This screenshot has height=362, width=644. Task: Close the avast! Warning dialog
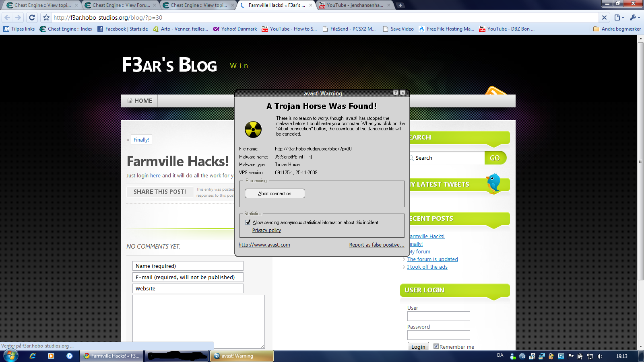pyautogui.click(x=402, y=93)
